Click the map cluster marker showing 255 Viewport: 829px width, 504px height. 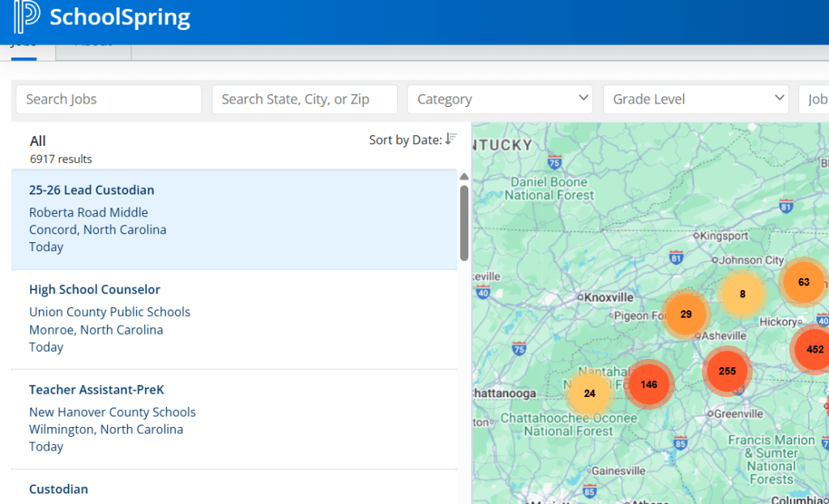click(727, 370)
